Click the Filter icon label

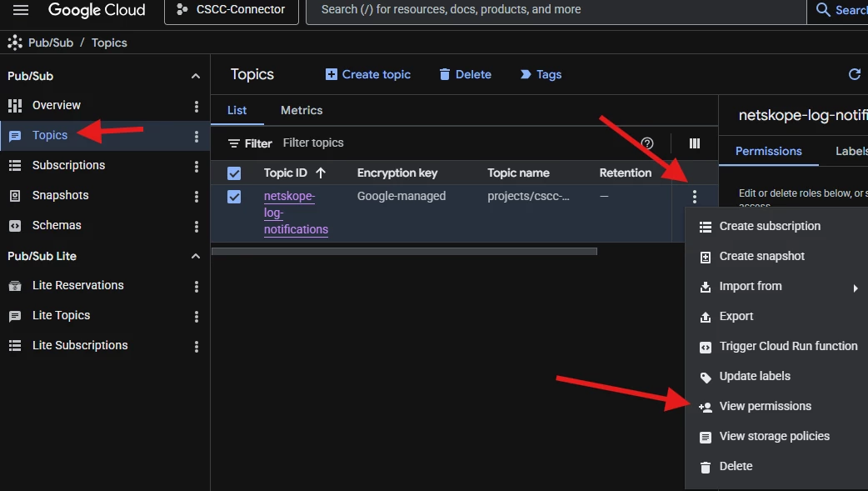(x=250, y=143)
